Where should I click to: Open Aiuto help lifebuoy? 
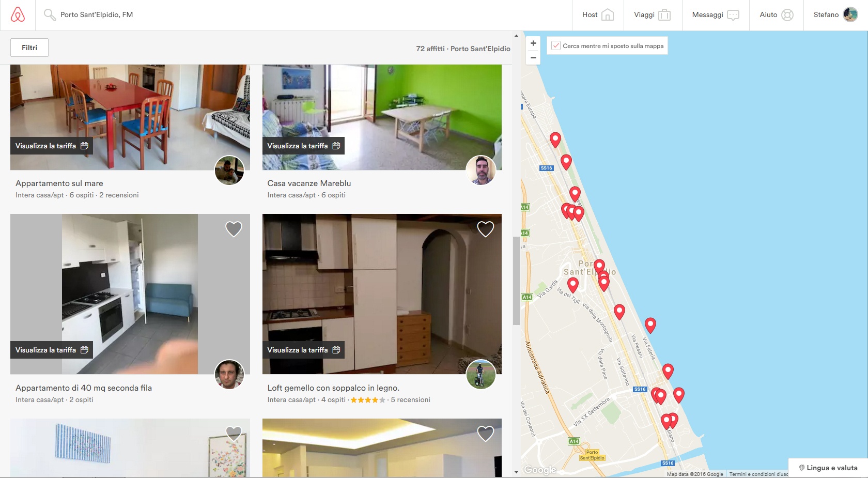click(x=776, y=14)
